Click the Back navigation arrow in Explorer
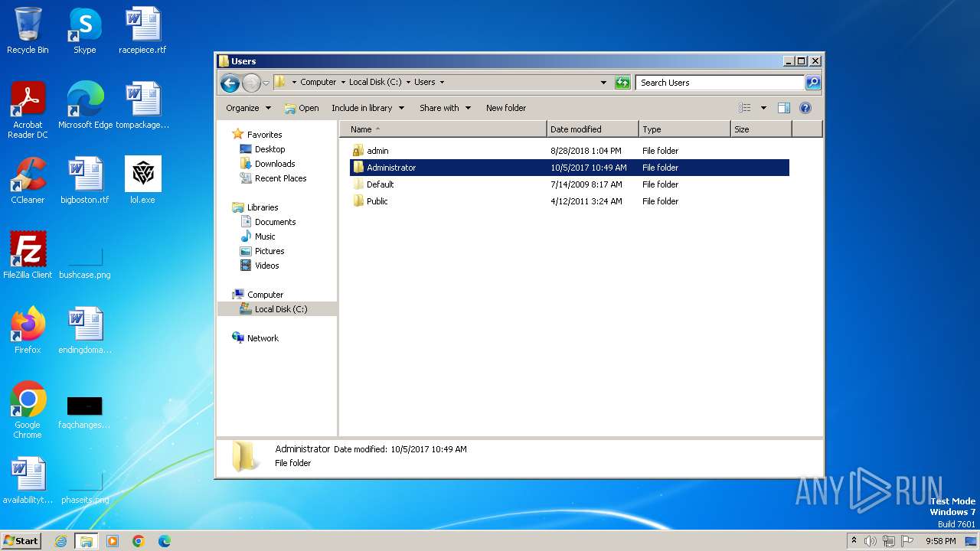 tap(230, 83)
